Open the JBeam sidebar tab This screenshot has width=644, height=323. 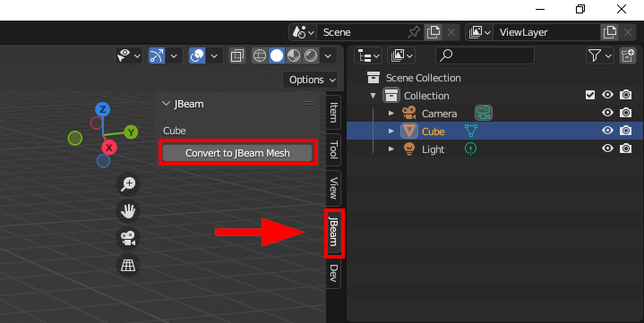click(333, 233)
